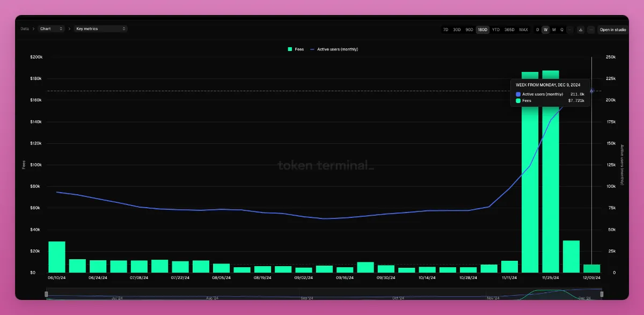Click the tall Fees bar for 11/25/24
Screen dimensions: 644x315
pos(550,172)
